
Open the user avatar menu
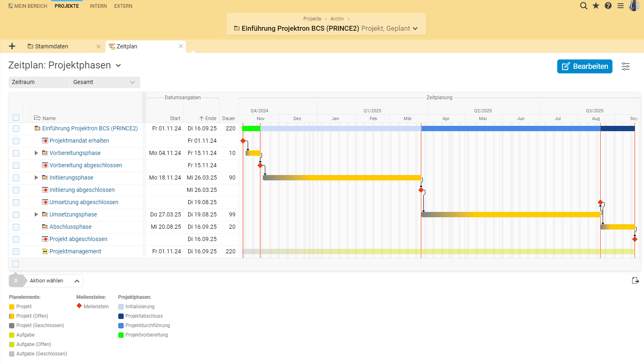pos(634,6)
